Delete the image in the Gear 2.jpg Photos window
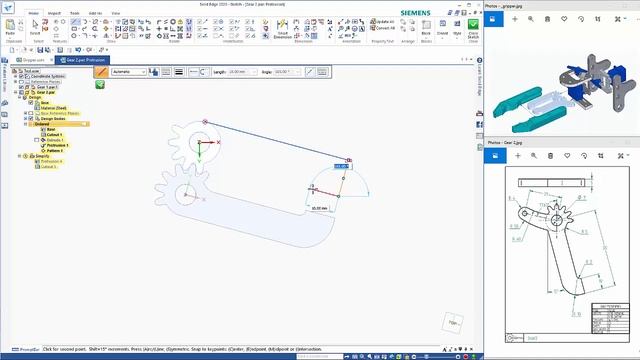This screenshot has height=360, width=640. pos(550,156)
